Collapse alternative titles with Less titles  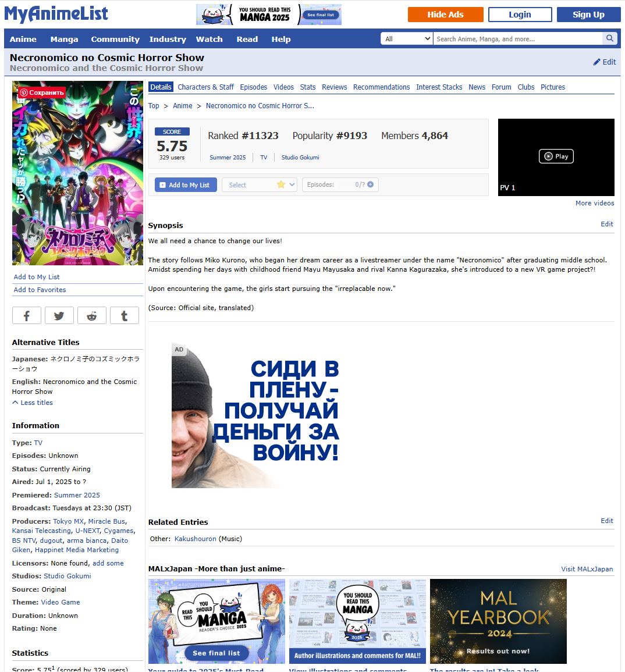(x=33, y=403)
